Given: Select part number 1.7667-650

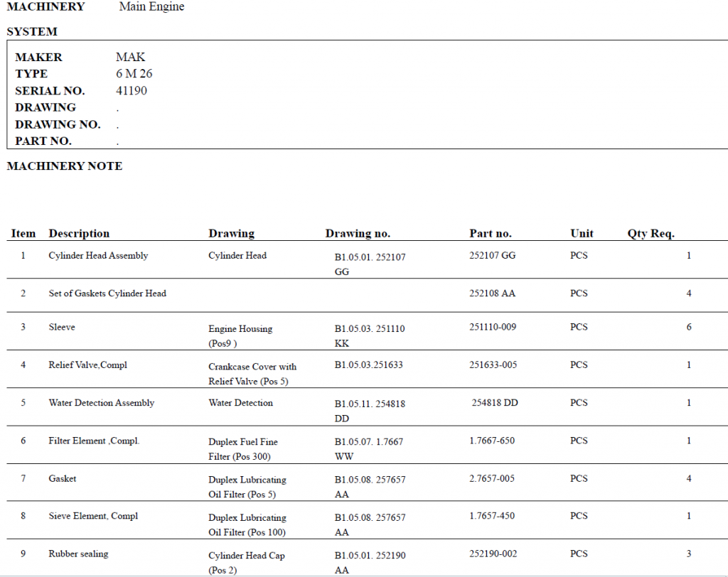Looking at the screenshot, I should pyautogui.click(x=491, y=441).
